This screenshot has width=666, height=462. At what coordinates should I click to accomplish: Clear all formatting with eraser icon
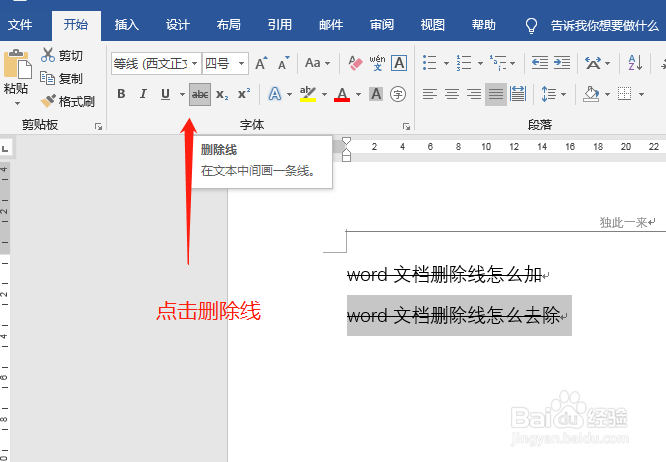pyautogui.click(x=355, y=63)
